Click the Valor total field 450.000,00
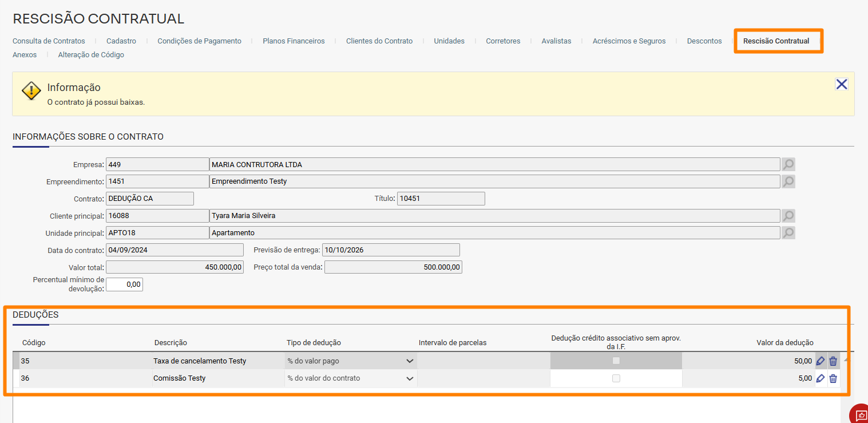 (x=175, y=267)
